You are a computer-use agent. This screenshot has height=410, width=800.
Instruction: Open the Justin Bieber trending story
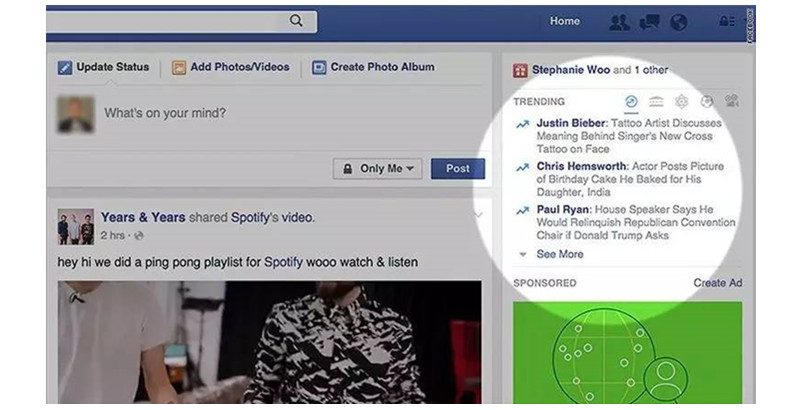[x=627, y=136]
